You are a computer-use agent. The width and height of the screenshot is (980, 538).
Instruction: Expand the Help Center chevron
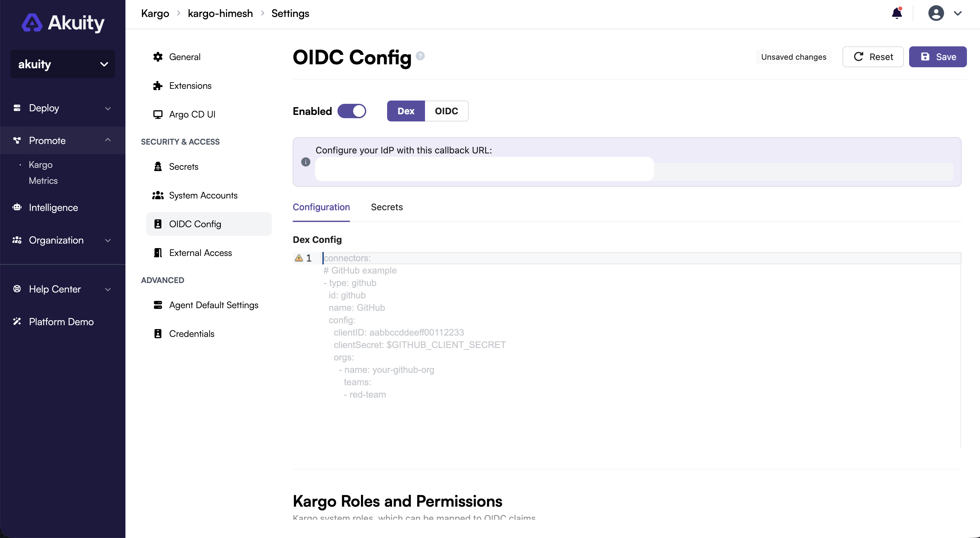(x=108, y=289)
